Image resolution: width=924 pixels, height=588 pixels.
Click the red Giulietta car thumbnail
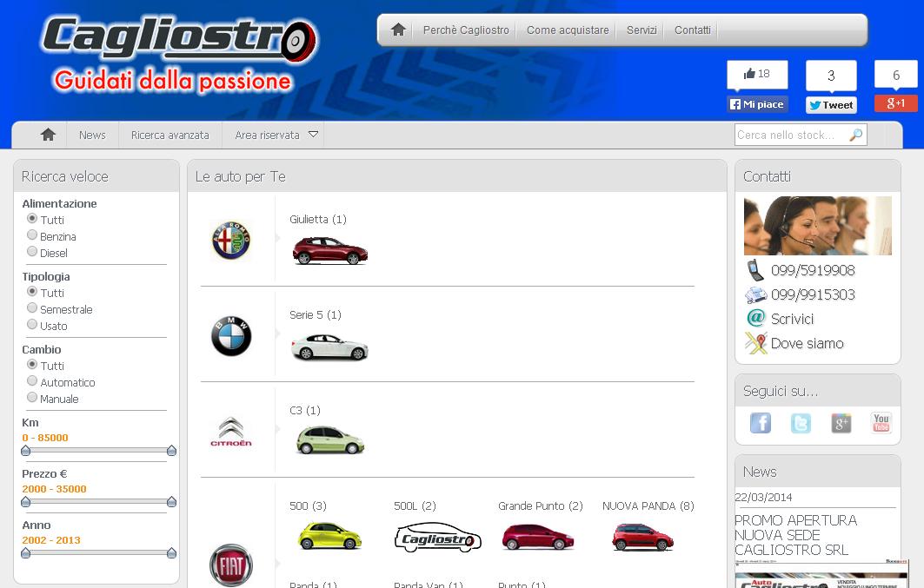coord(330,251)
